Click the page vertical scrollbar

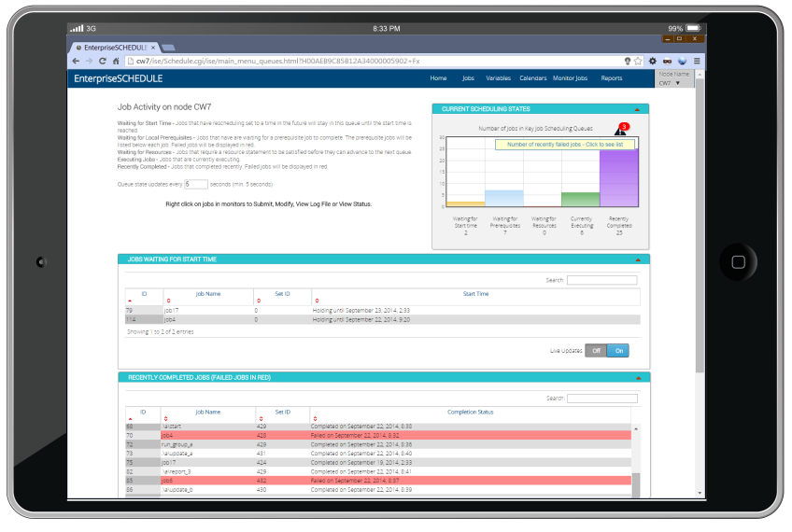(x=700, y=225)
